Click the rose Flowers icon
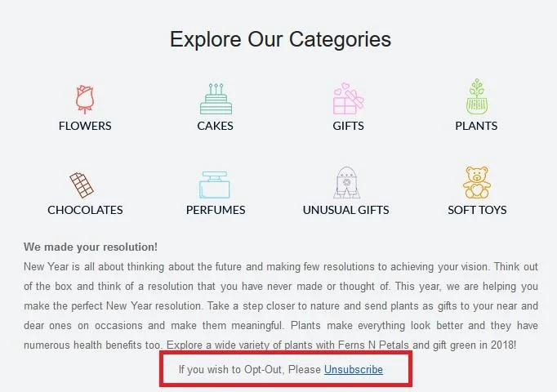Image resolution: width=557 pixels, height=392 pixels. 85,98
